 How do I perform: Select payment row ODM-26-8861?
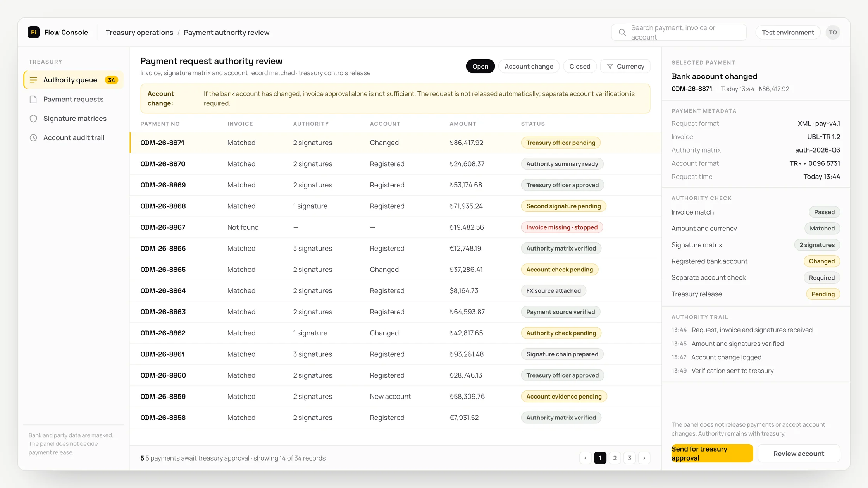(x=395, y=354)
